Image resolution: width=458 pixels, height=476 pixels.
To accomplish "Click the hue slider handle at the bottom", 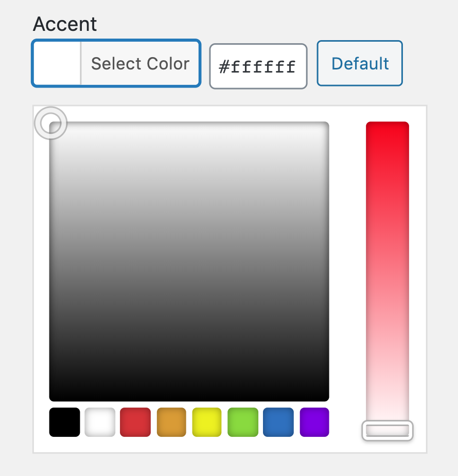I will pyautogui.click(x=387, y=431).
